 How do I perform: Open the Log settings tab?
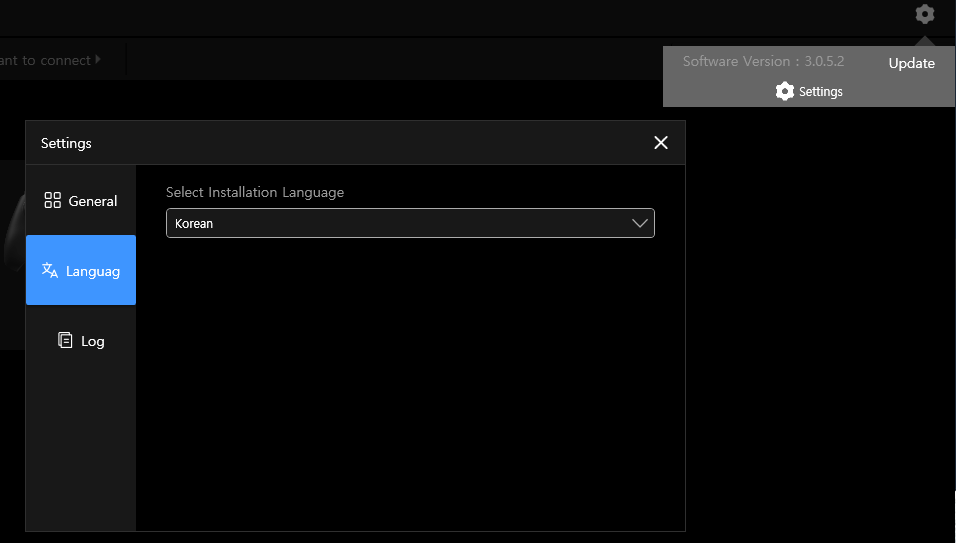pyautogui.click(x=80, y=340)
